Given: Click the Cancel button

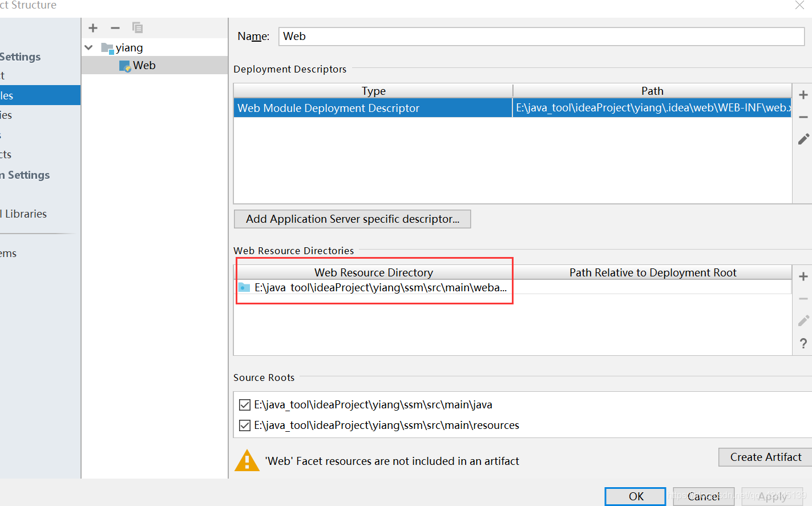Looking at the screenshot, I should [x=703, y=496].
